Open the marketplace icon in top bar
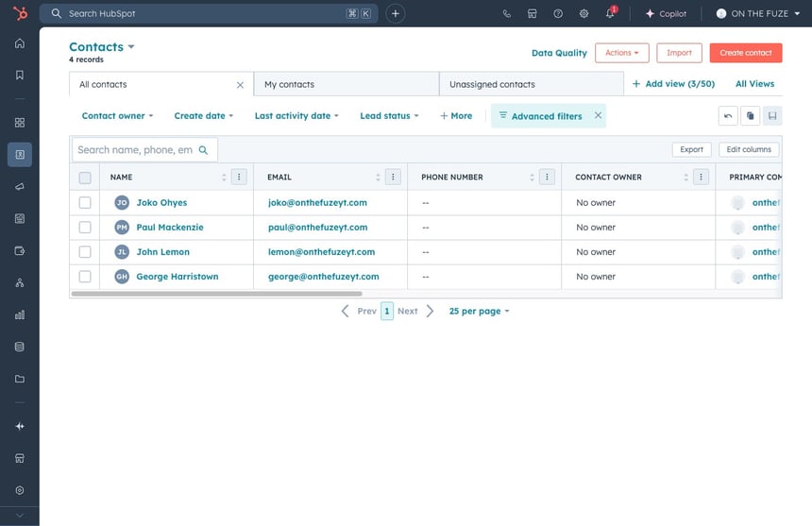 pyautogui.click(x=533, y=14)
